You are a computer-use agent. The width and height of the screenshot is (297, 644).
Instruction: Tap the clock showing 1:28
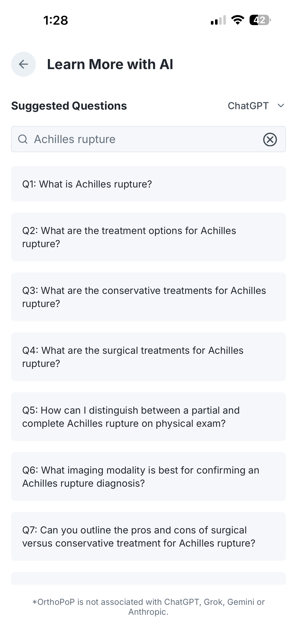(x=55, y=20)
